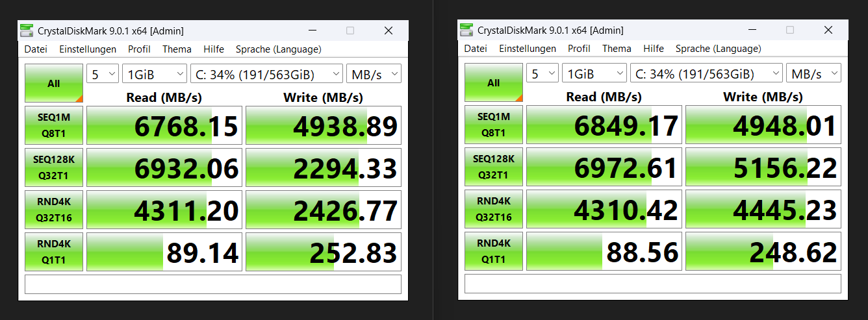Expand MB/s unit dropdown, right window
Screen dimensions: 868x320
pos(813,73)
